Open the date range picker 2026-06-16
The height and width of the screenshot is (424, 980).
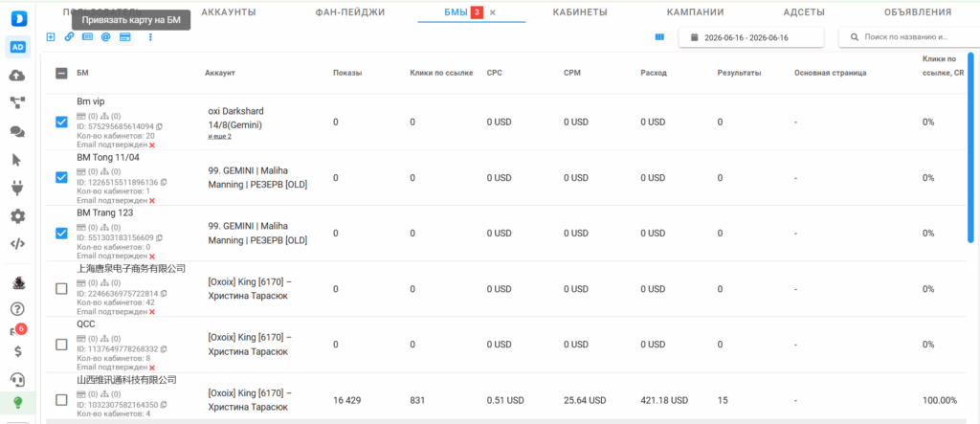pyautogui.click(x=751, y=37)
